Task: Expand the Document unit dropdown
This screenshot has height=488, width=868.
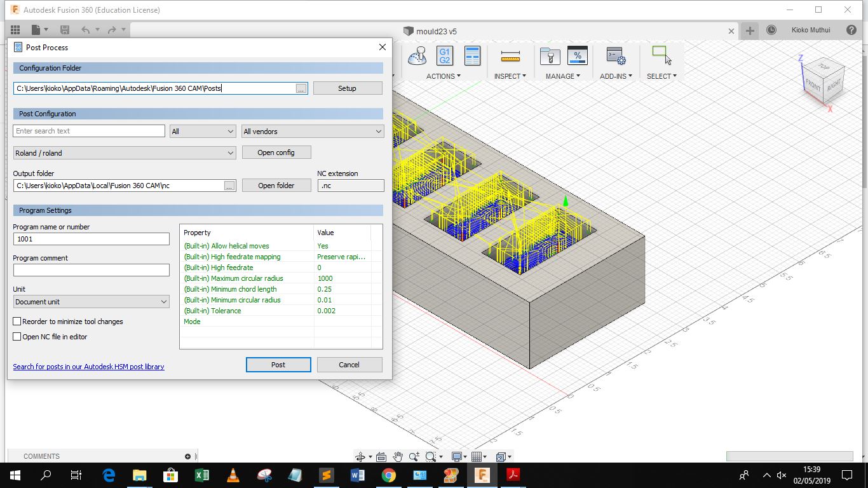Action: (x=91, y=302)
